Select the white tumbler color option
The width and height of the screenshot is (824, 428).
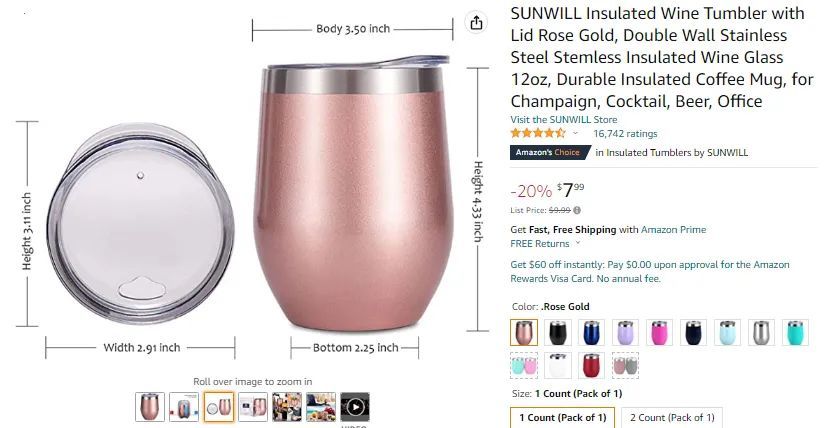point(558,365)
